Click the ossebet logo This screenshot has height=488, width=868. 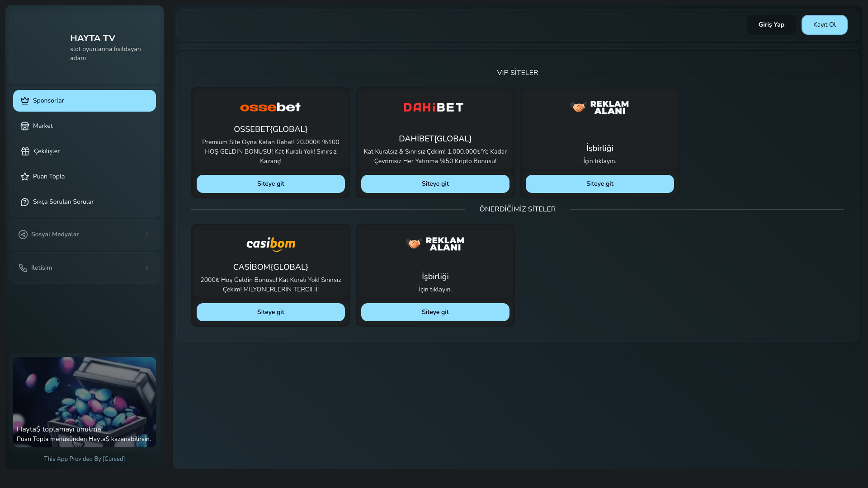point(270,107)
